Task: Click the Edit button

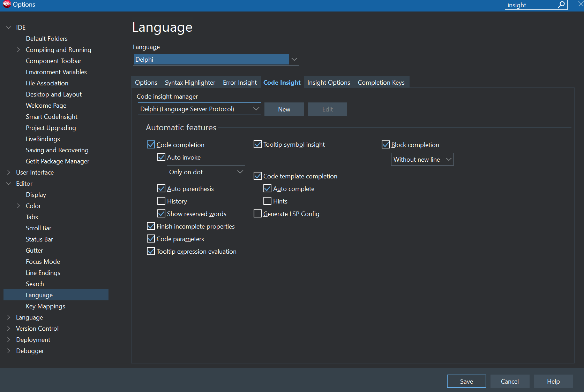Action: pos(327,109)
